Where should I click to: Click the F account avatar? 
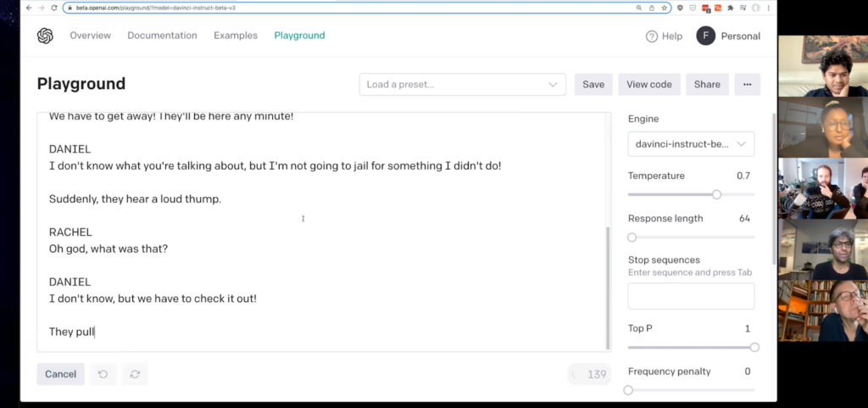point(706,36)
